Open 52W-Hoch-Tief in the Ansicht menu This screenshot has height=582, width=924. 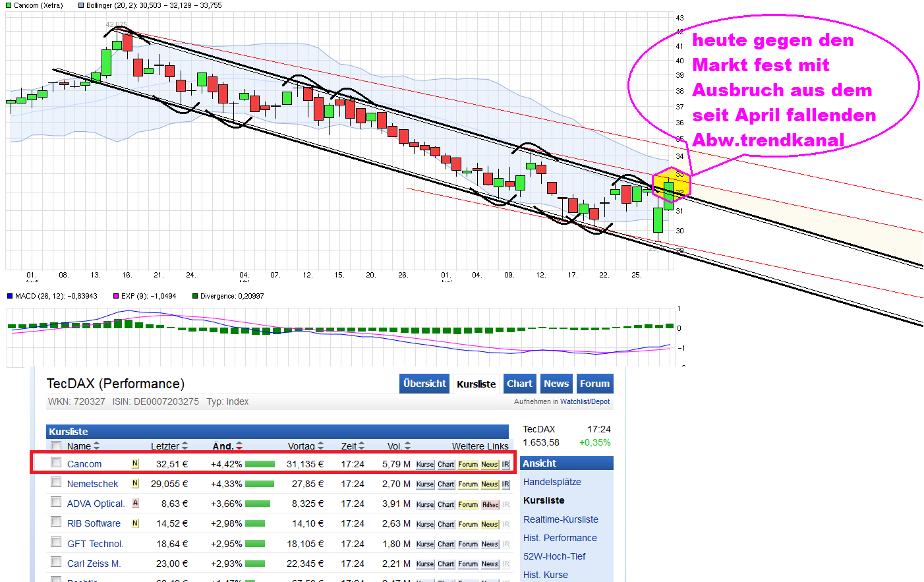click(554, 556)
